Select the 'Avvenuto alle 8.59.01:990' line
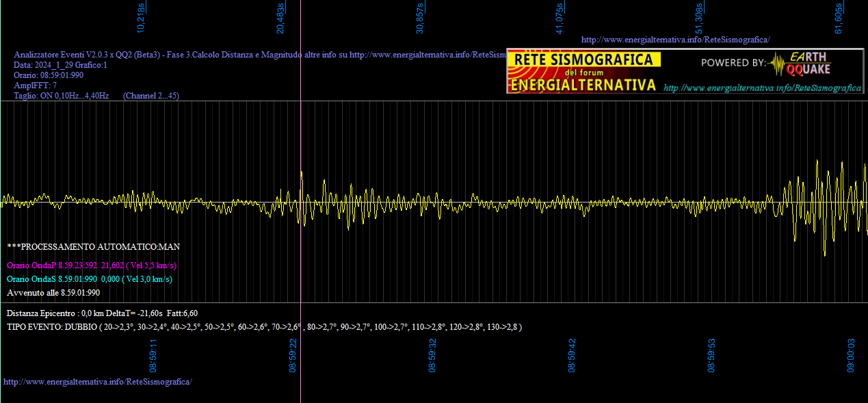868x403 pixels. (53, 293)
